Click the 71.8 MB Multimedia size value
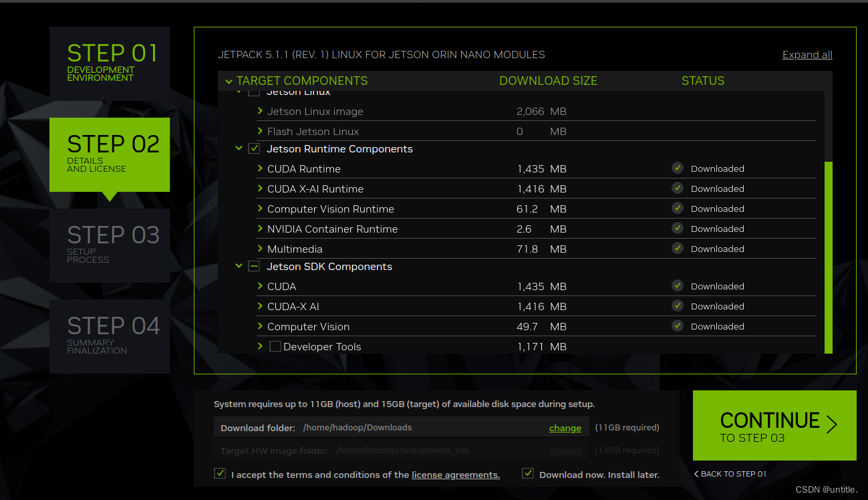Image resolution: width=868 pixels, height=500 pixels. (541, 249)
